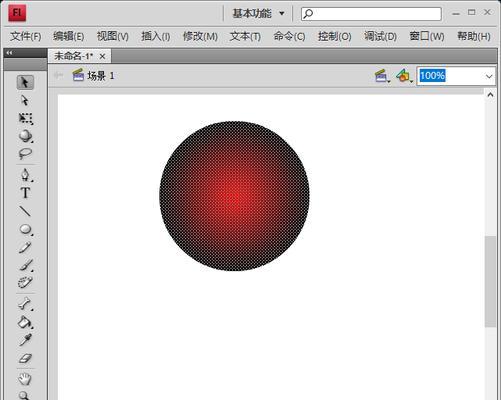Image resolution: width=501 pixels, height=400 pixels.
Task: Select the 3D Rotation tool
Action: coord(25,136)
